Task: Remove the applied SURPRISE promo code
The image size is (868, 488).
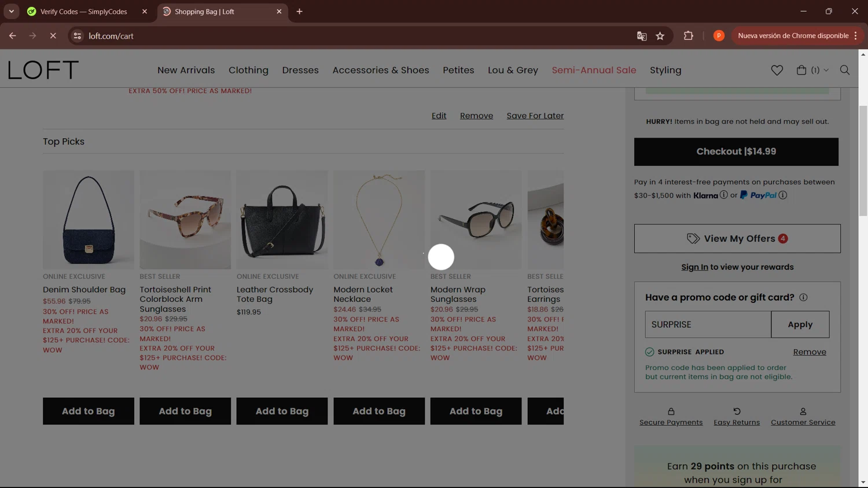Action: (x=810, y=352)
